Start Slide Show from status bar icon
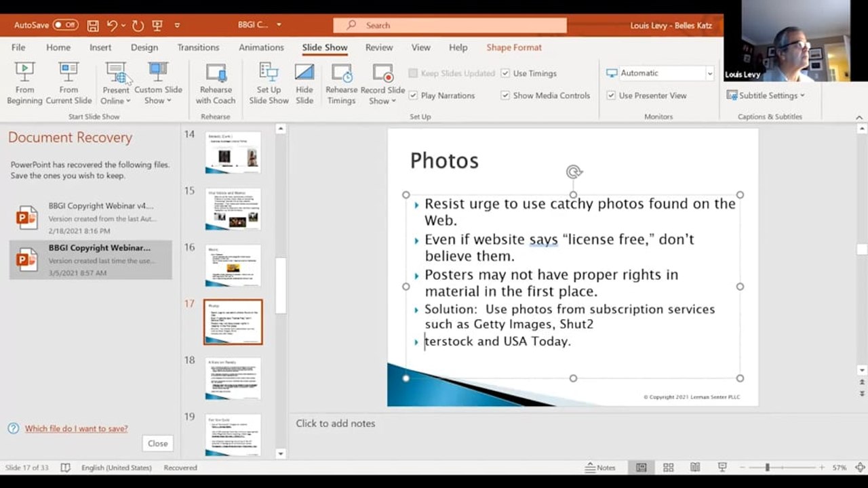 tap(722, 468)
